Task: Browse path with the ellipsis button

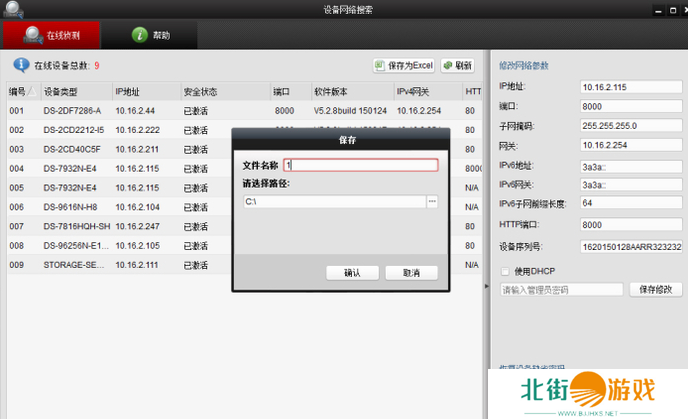Action: tap(432, 201)
